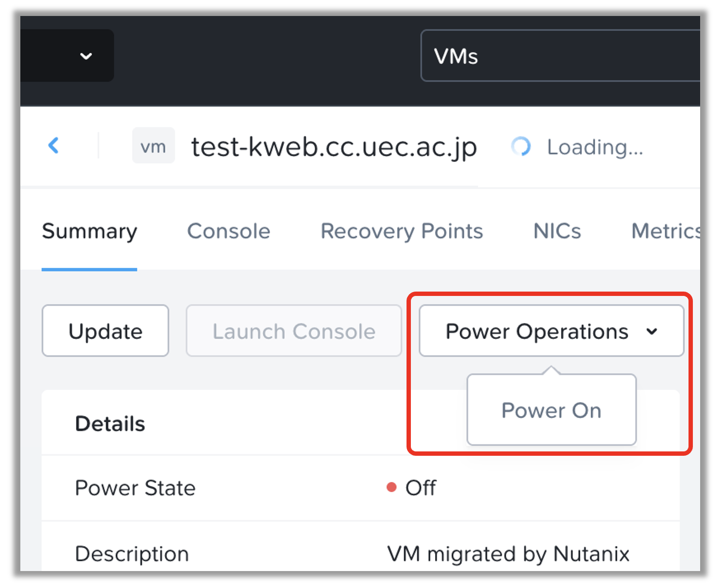Click the Off power state value
This screenshot has height=588, width=720.
point(421,488)
